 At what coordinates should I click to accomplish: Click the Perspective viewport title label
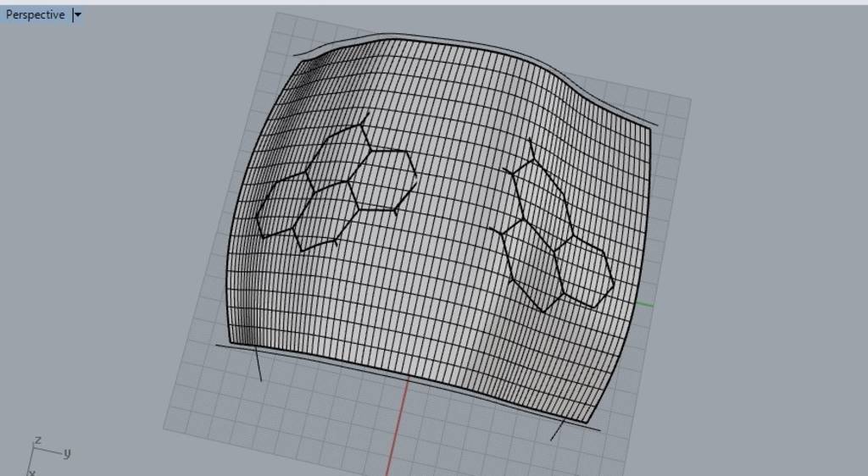(36, 15)
